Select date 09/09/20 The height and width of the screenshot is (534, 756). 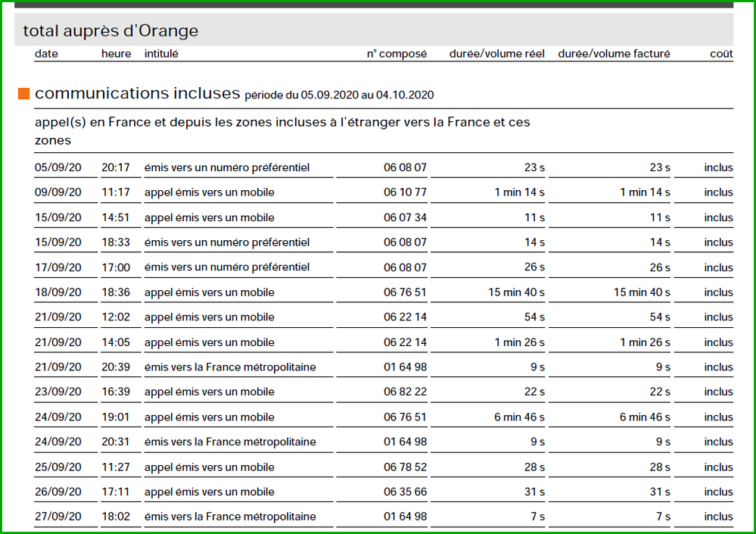point(58,192)
